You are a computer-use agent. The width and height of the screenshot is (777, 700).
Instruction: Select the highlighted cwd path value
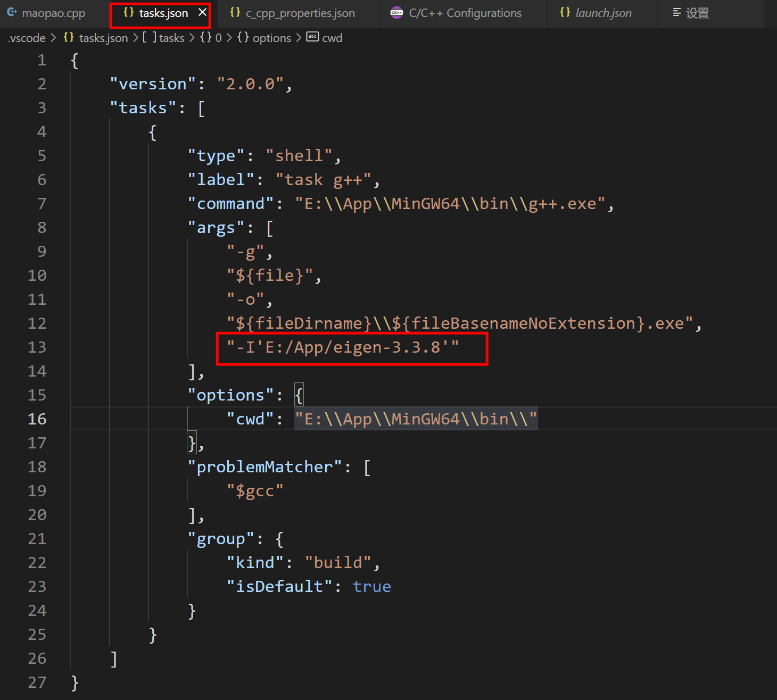pos(416,419)
